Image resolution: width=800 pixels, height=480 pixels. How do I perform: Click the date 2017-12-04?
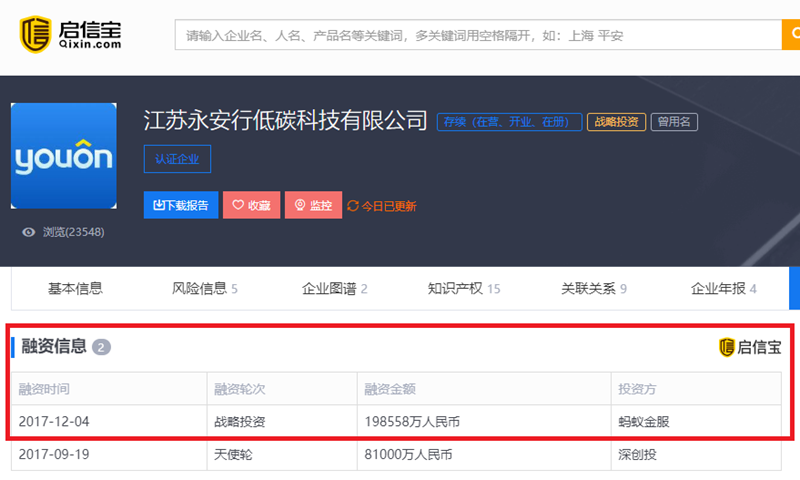[54, 422]
